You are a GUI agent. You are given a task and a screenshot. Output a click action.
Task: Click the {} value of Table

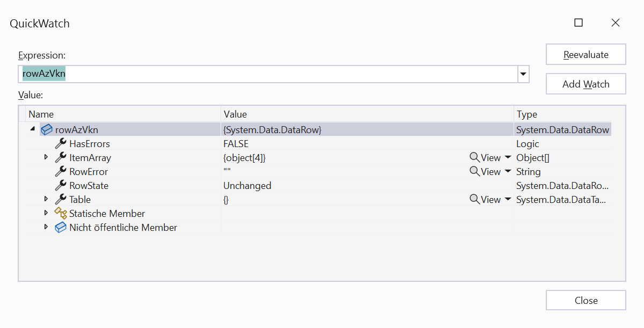coord(226,199)
